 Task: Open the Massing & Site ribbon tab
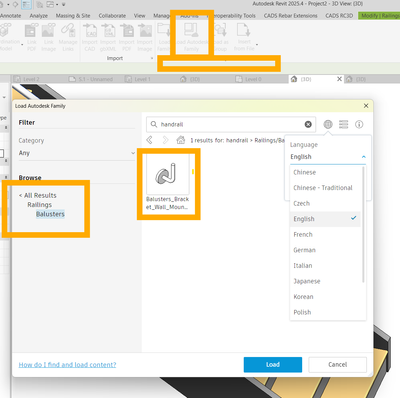pyautogui.click(x=73, y=16)
